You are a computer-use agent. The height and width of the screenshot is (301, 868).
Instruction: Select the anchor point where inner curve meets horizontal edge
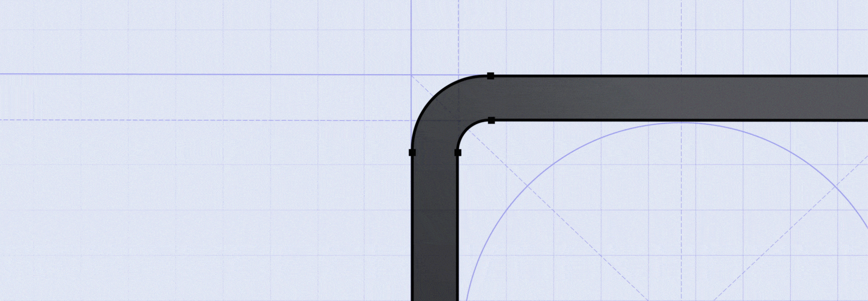[x=491, y=120]
